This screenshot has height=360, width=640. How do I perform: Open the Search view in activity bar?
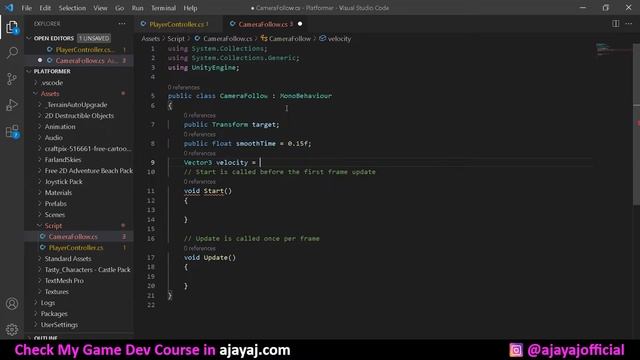[x=12, y=53]
